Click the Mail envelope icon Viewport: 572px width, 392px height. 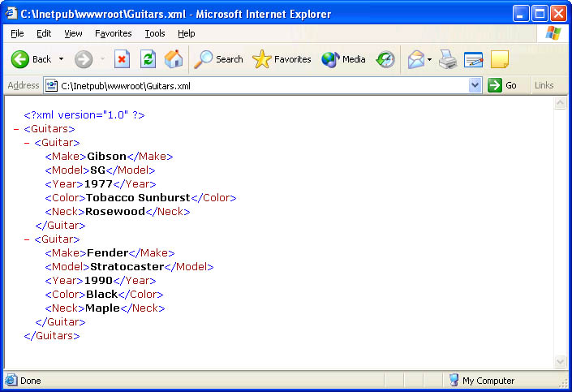pos(416,59)
